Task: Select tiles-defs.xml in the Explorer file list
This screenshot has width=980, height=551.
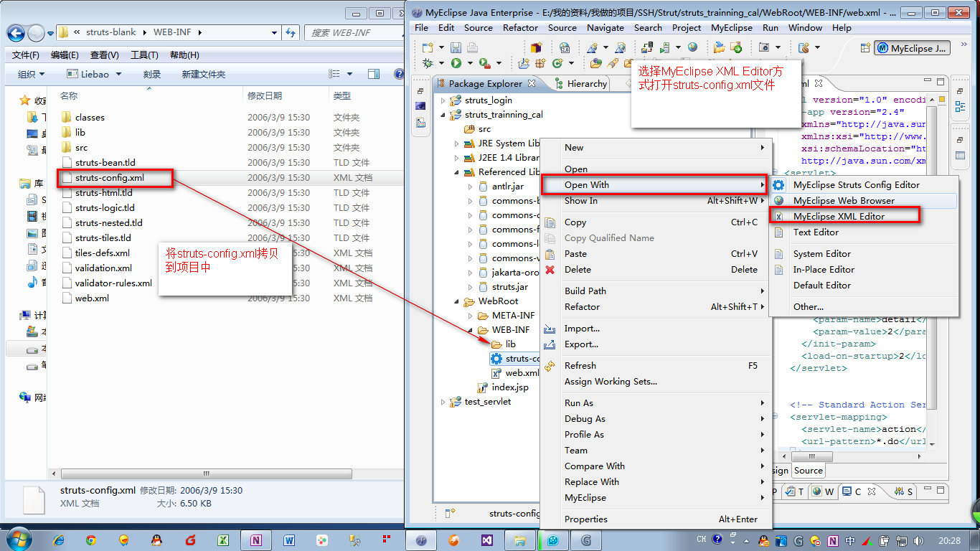Action: point(102,253)
